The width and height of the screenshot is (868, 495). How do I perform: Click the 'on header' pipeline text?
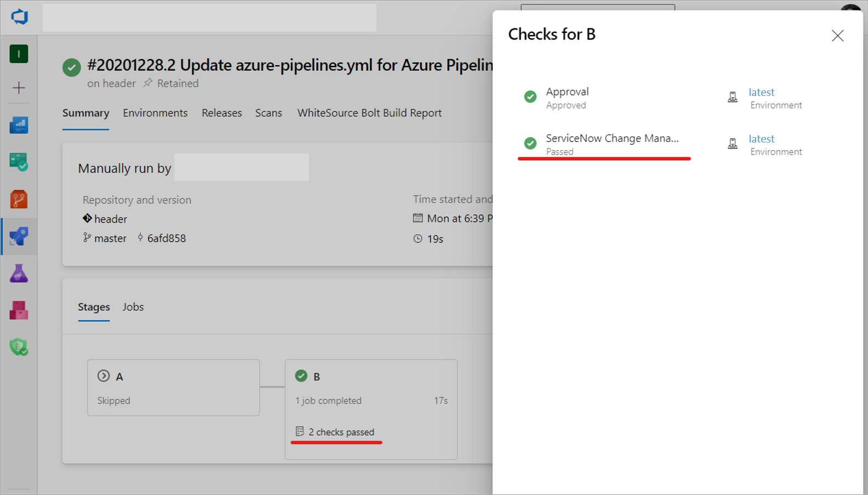(x=111, y=83)
